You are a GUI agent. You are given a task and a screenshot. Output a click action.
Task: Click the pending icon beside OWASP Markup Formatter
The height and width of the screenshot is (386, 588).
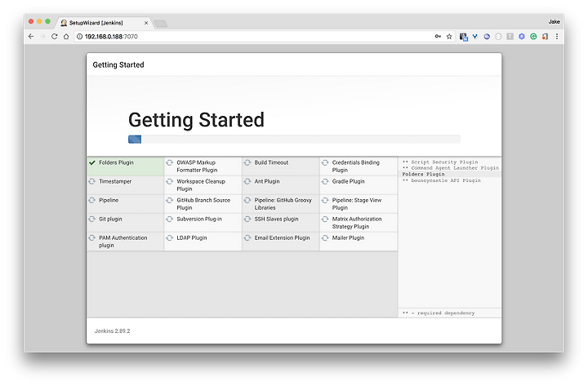[x=170, y=162]
